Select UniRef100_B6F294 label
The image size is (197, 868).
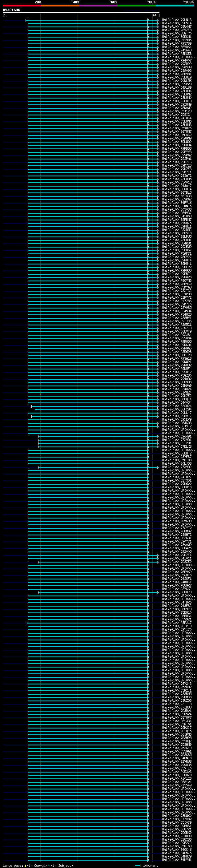coord(176,410)
